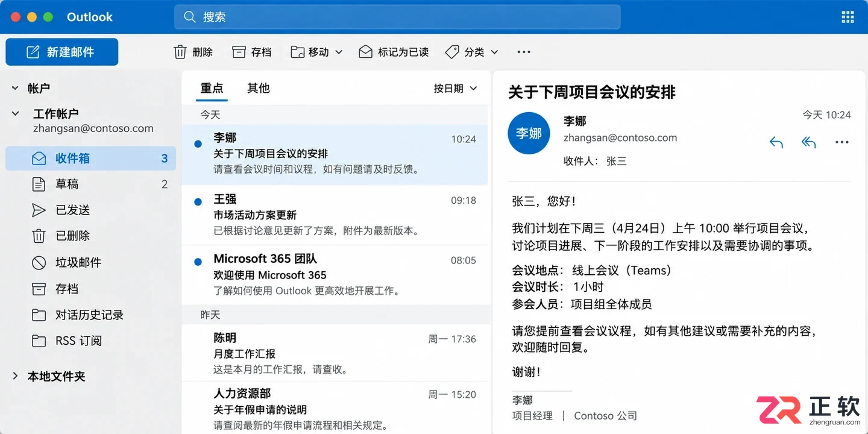The image size is (868, 434).
Task: Select the RSS 订阅 folder
Action: click(90, 341)
